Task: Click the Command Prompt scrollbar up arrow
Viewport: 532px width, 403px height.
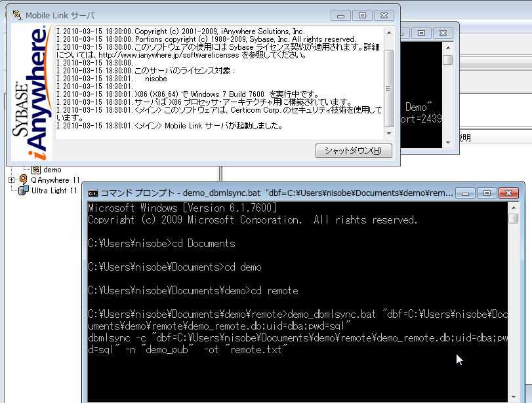Action: pos(514,207)
